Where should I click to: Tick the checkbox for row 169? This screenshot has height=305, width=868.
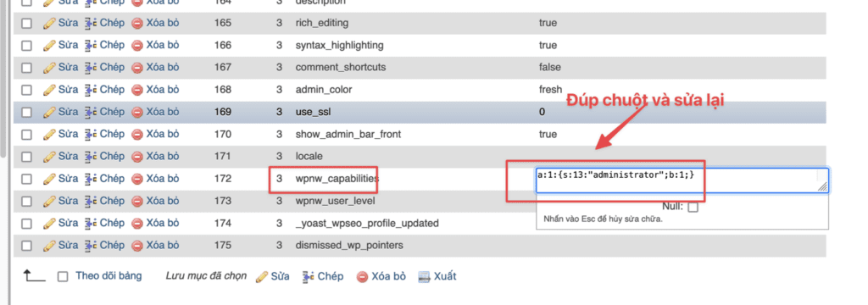coord(26,112)
